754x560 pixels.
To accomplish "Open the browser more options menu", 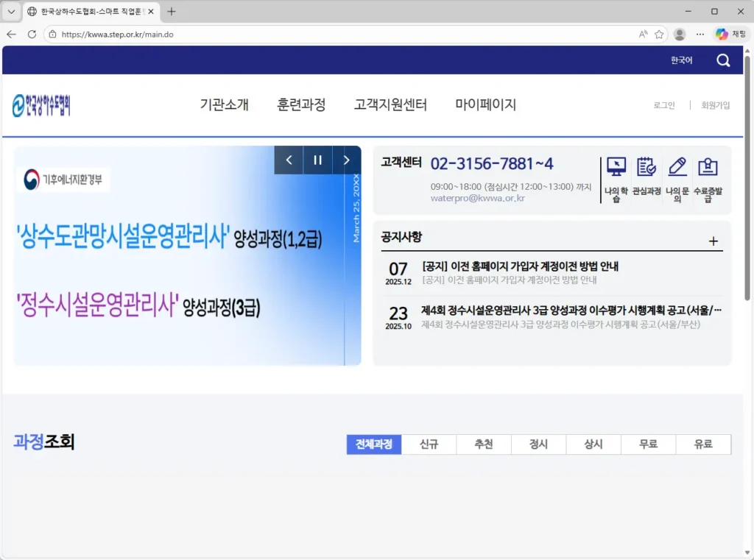I will point(700,34).
